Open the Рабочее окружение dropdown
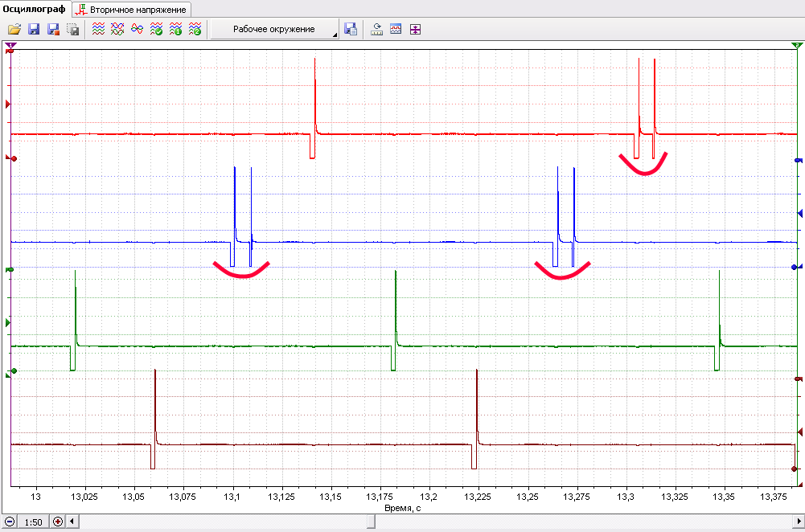The width and height of the screenshot is (805, 532). [x=275, y=29]
